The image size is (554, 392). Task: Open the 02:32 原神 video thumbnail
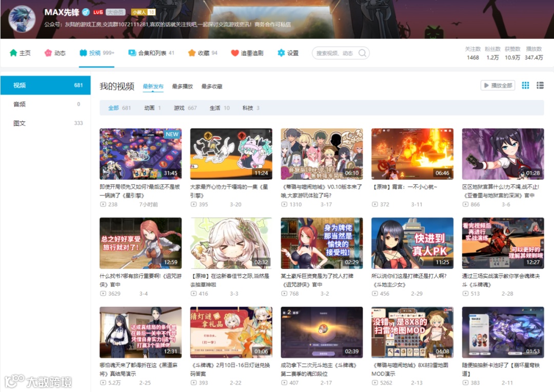(231, 243)
